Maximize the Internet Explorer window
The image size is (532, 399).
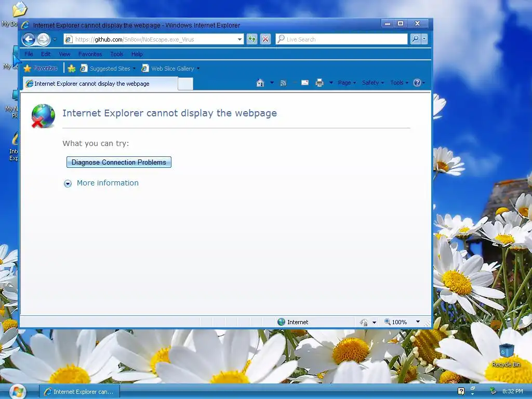pyautogui.click(x=401, y=23)
